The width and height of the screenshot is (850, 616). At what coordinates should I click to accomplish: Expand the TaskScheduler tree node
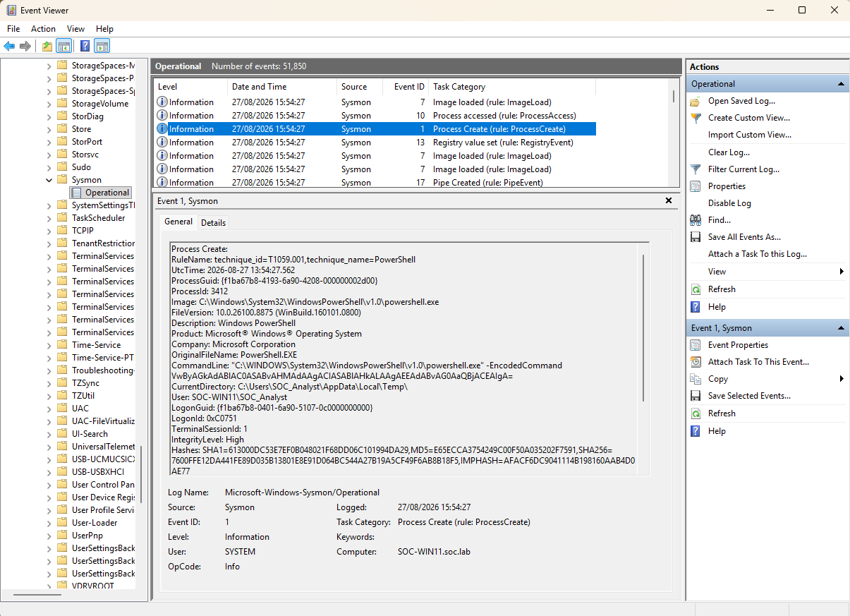pyautogui.click(x=49, y=218)
